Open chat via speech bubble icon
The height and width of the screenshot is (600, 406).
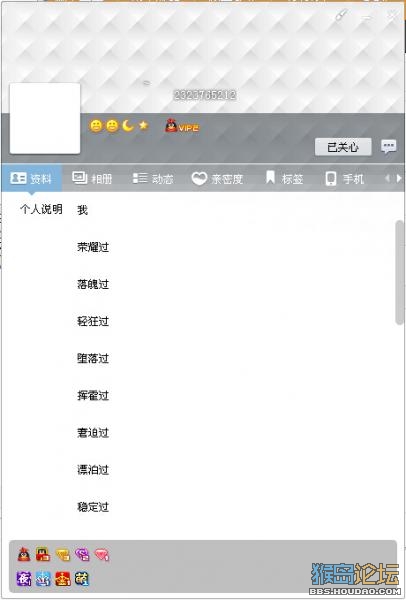coord(388,146)
